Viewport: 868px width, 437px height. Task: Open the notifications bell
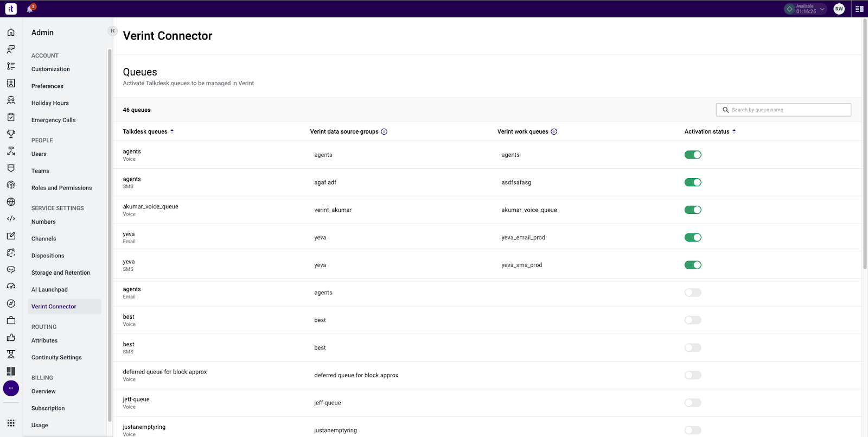tap(30, 9)
